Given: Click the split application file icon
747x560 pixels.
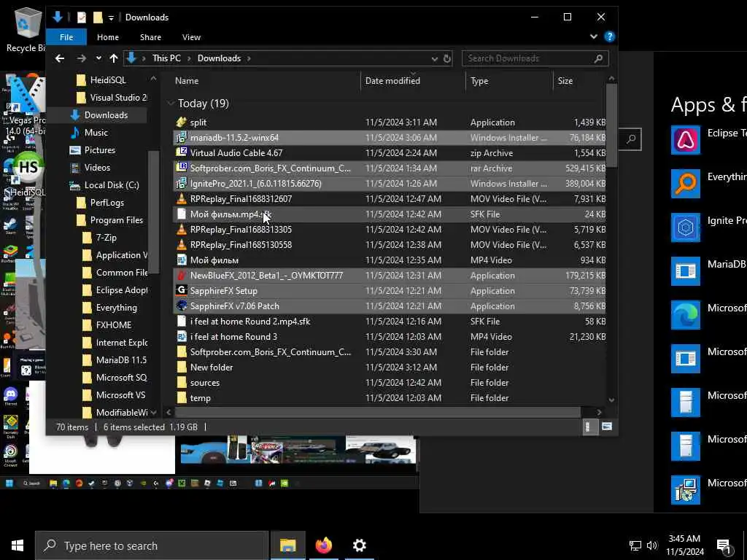Looking at the screenshot, I should (181, 122).
